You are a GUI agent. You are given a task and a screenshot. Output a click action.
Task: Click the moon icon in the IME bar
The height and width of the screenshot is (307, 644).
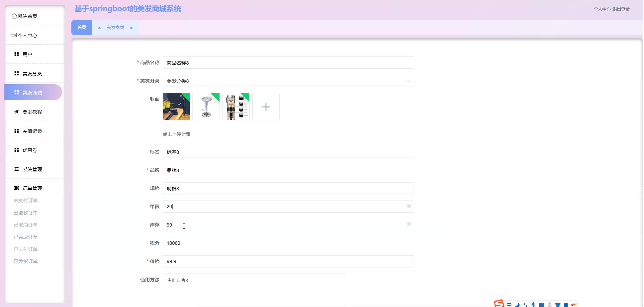coord(517,305)
